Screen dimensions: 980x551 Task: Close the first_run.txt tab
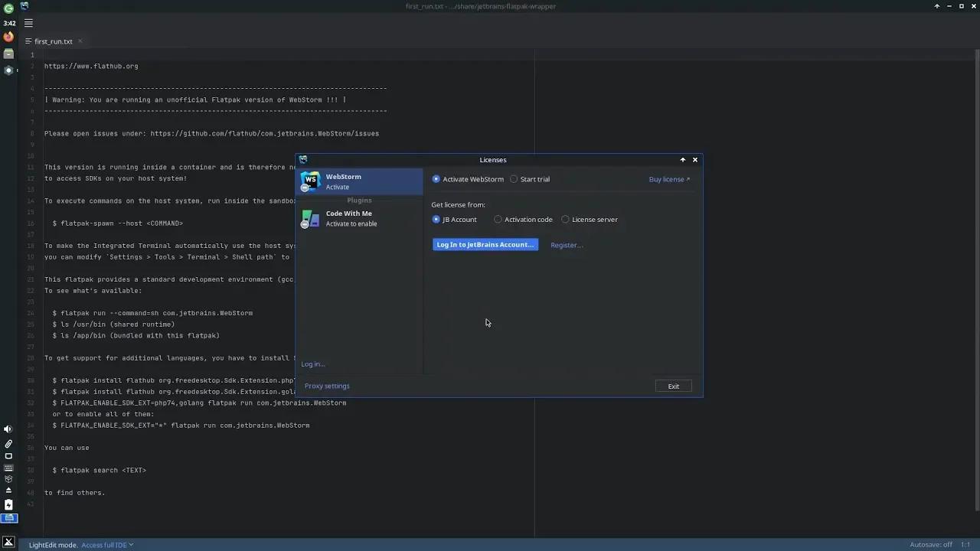(x=80, y=41)
